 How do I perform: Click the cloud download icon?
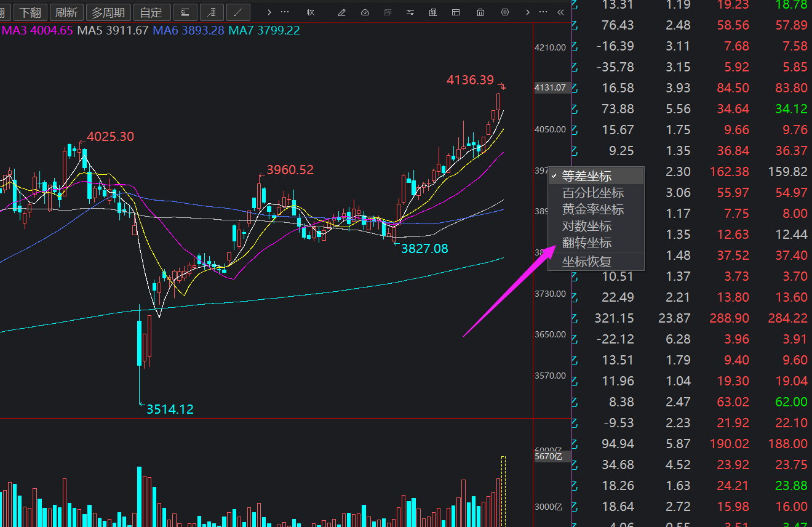365,12
